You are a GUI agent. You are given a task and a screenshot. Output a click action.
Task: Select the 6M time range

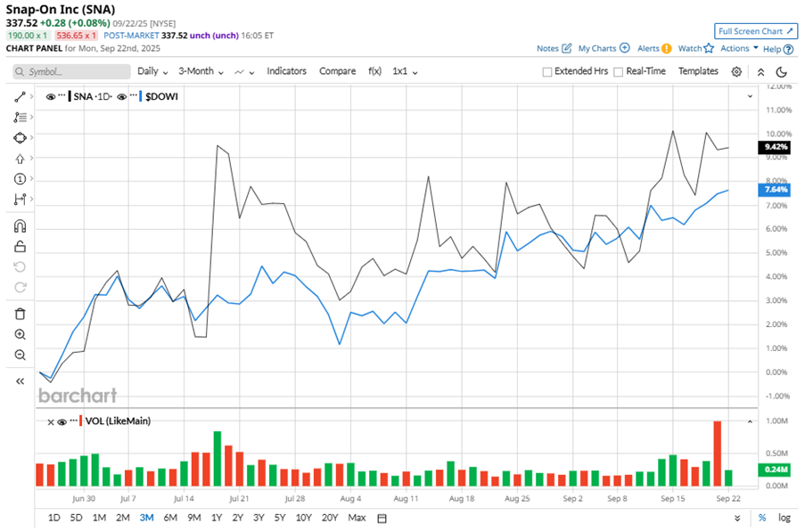pos(170,518)
